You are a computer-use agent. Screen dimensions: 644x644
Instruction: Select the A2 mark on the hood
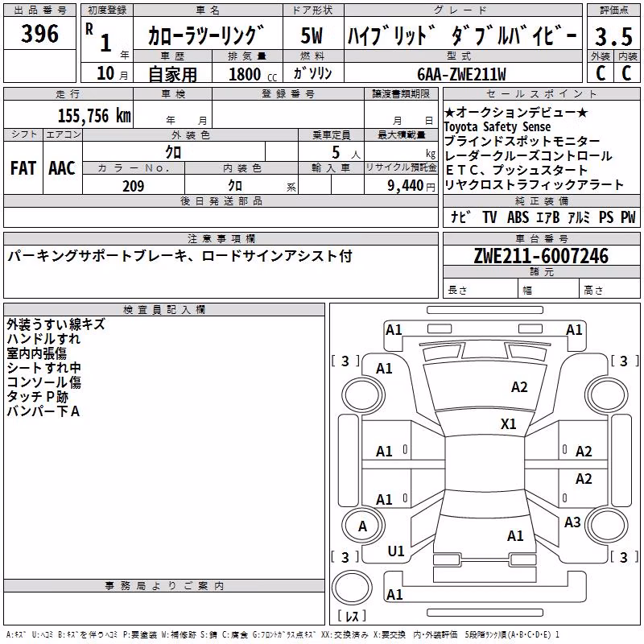click(519, 387)
